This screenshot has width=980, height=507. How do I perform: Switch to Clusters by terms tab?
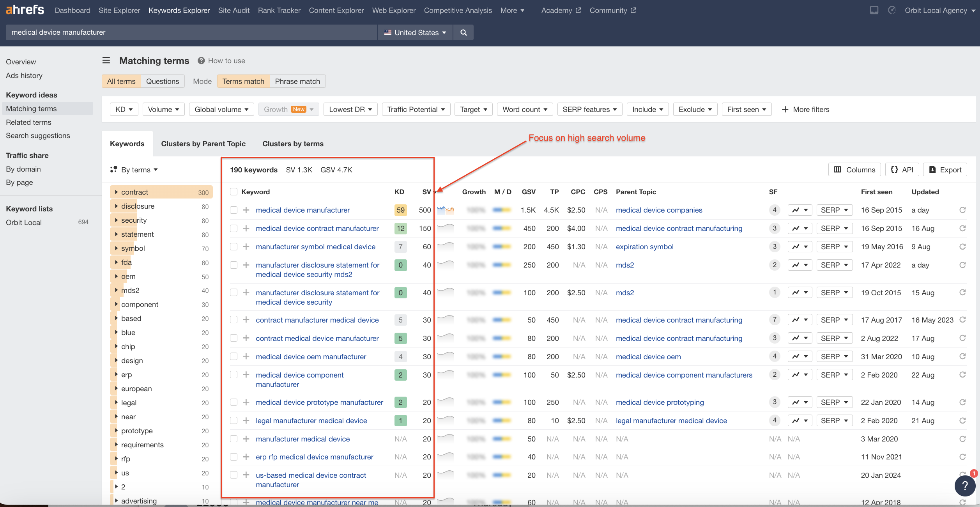(292, 144)
